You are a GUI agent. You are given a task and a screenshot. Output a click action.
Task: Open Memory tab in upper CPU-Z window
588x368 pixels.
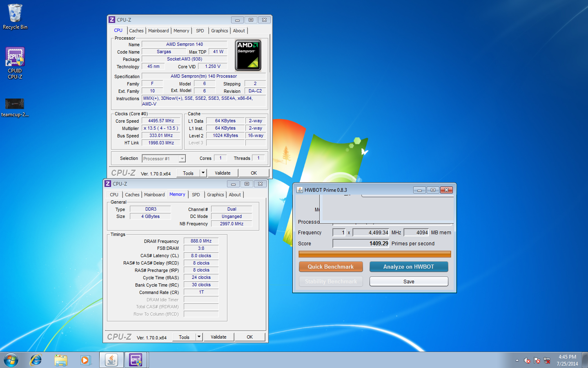point(181,31)
